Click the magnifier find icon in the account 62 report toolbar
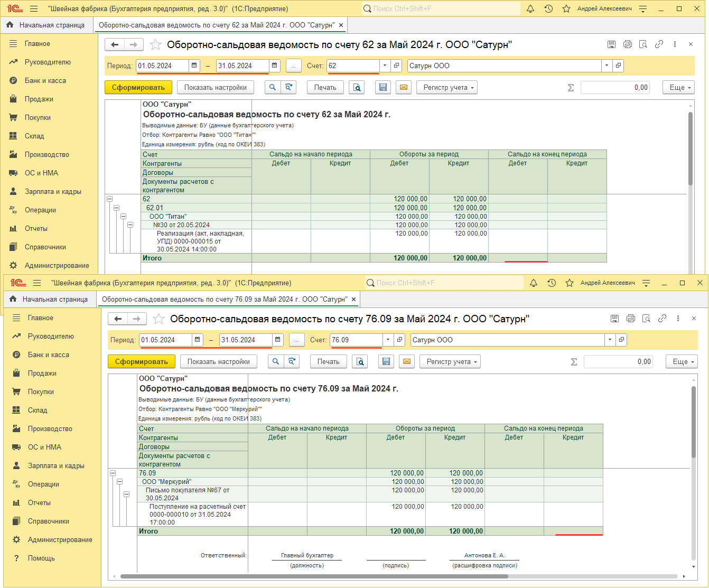 (x=273, y=88)
